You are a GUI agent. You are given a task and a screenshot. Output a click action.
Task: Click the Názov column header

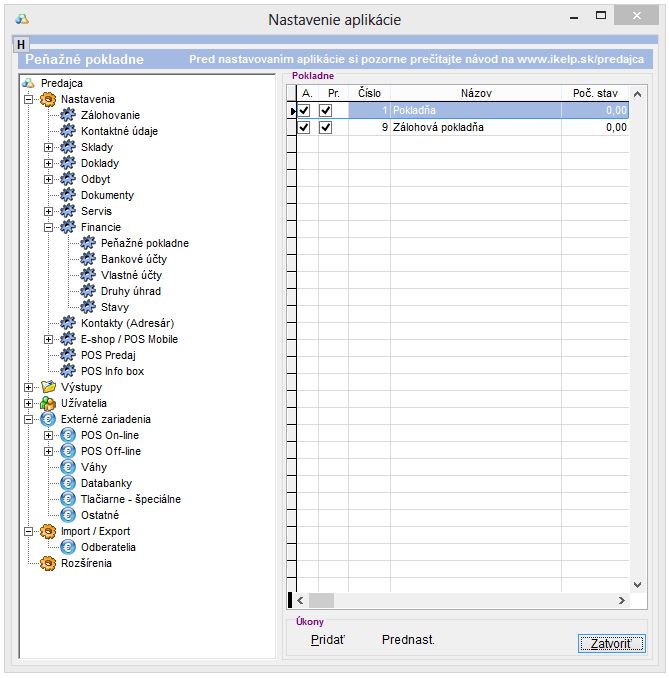(476, 93)
